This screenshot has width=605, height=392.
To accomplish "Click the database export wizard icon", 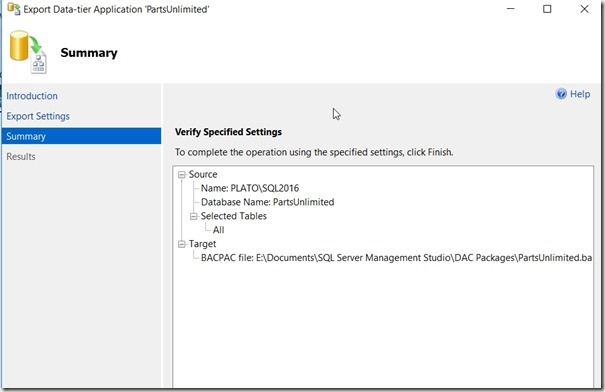I will tap(28, 52).
